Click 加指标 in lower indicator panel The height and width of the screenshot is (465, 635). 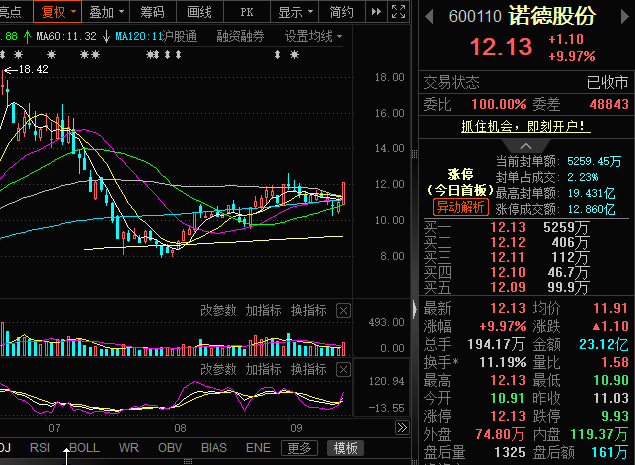(263, 369)
